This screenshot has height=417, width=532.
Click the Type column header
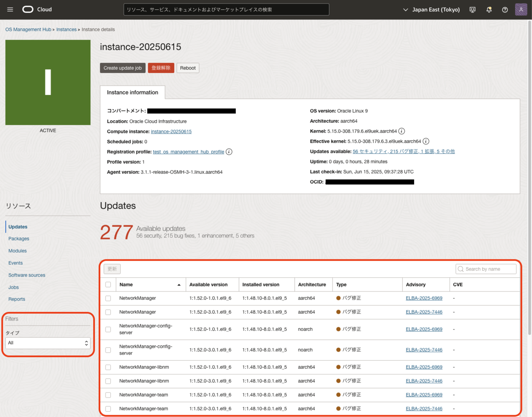(341, 285)
